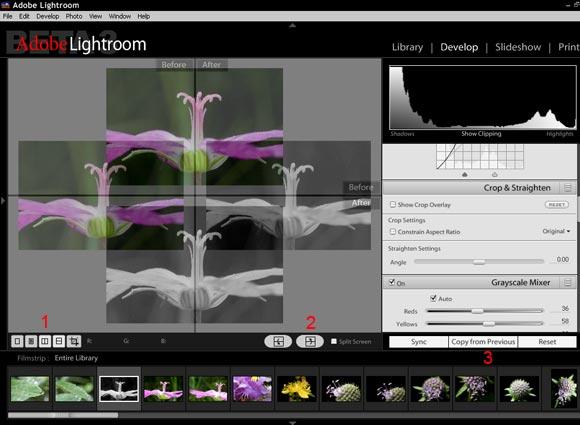Select white globe flower thumbnail at far right
Image resolution: width=580 pixels, height=425 pixels.
pos(519,389)
